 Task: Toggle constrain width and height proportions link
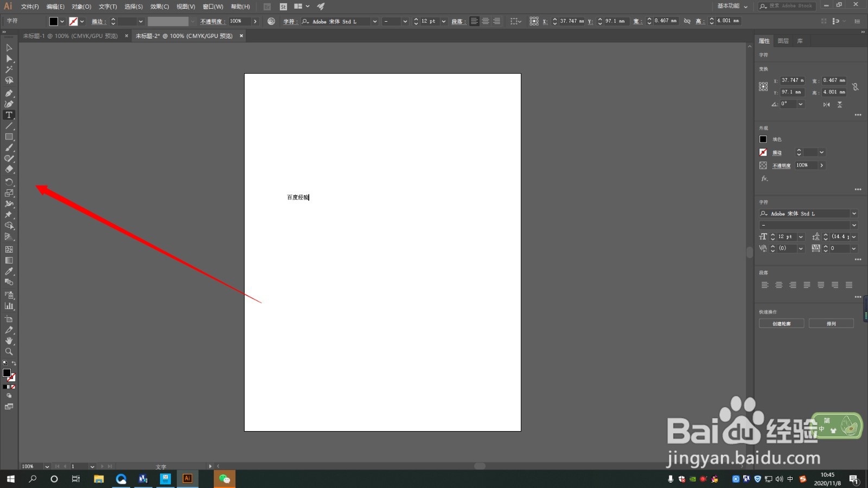(855, 87)
